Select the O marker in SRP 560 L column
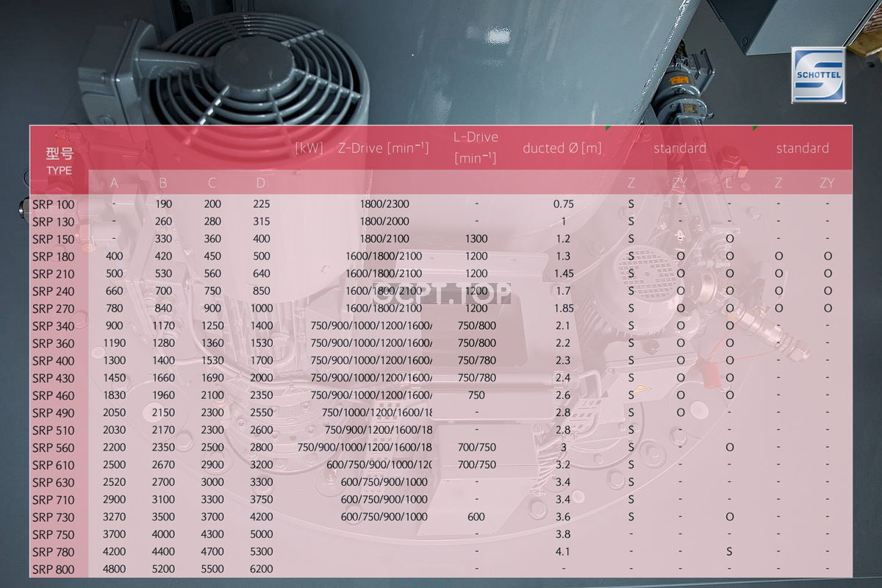 click(728, 447)
